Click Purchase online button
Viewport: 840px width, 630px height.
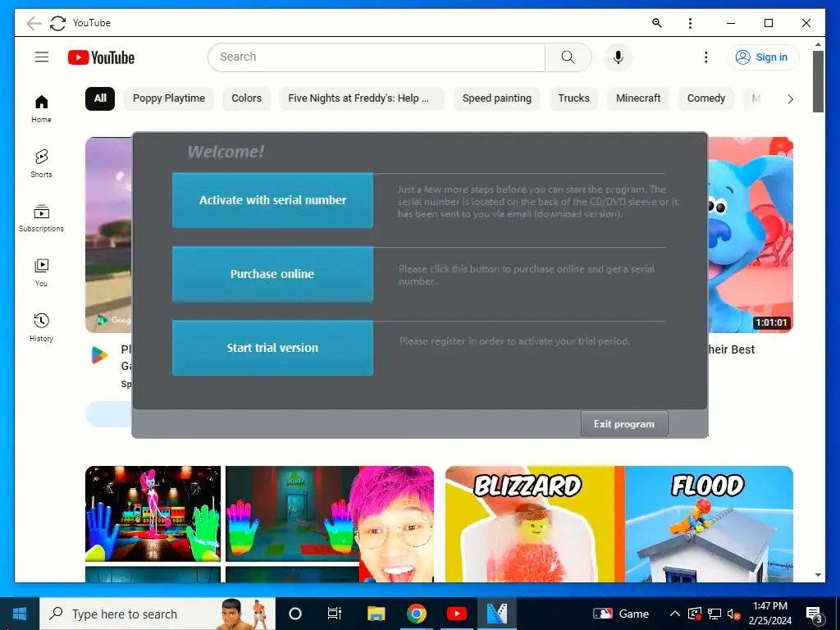(272, 274)
